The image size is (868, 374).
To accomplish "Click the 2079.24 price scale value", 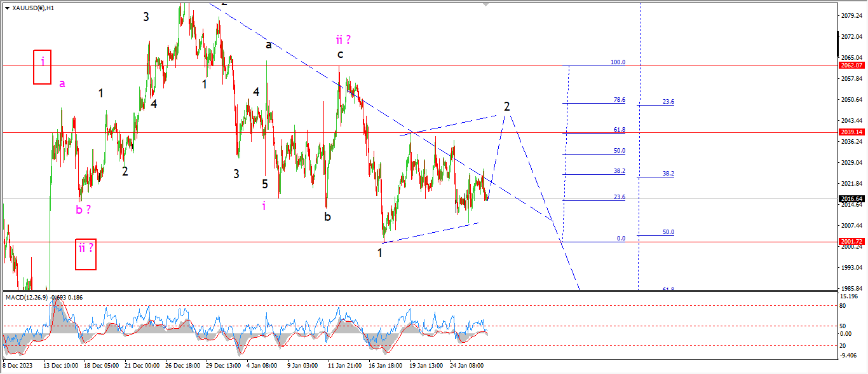I will pos(851,15).
